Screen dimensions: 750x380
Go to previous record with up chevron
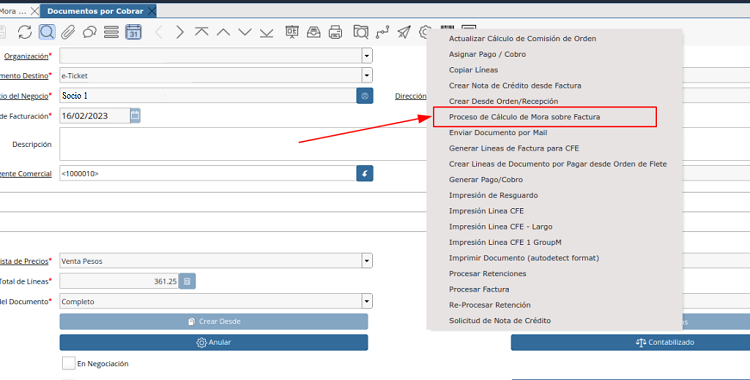(223, 32)
